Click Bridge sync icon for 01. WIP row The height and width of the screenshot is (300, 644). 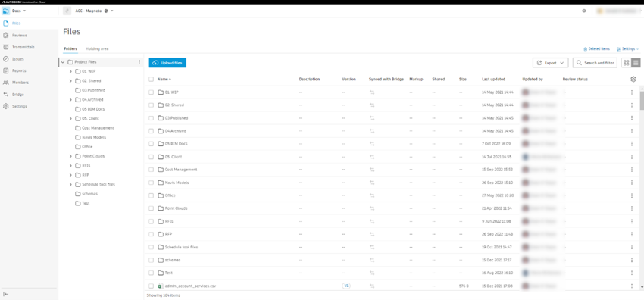pos(372,92)
